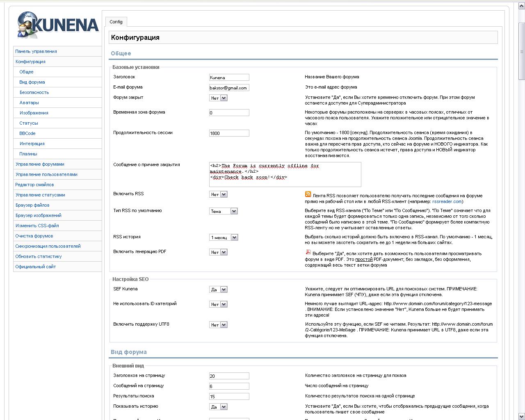
Task: Open 'Тип RSS по умолчанию' dropdown
Action: (223, 211)
